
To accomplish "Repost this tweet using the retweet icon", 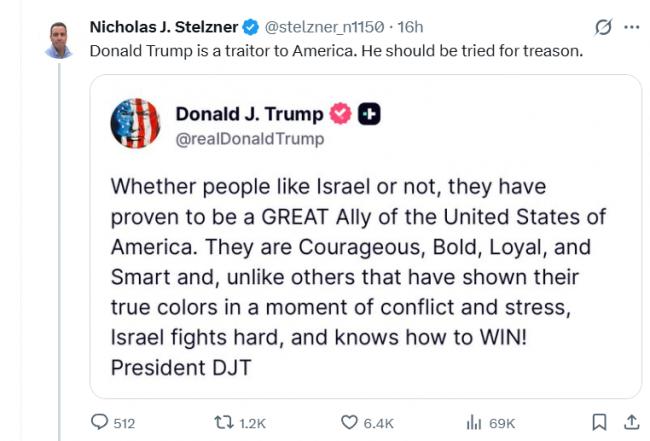I will [224, 423].
